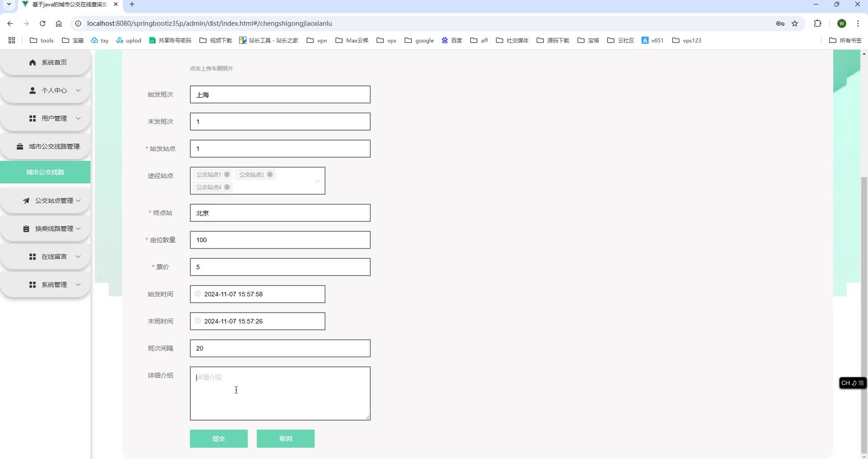The height and width of the screenshot is (459, 868).
Task: Click the clipboard icon beside 换乘线路管理
Action: click(26, 229)
